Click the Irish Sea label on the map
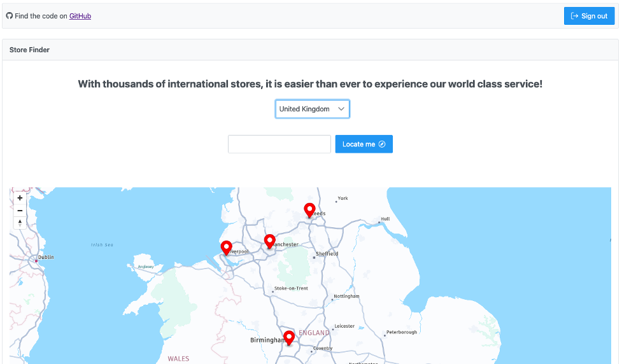This screenshot has width=622, height=364. click(102, 245)
